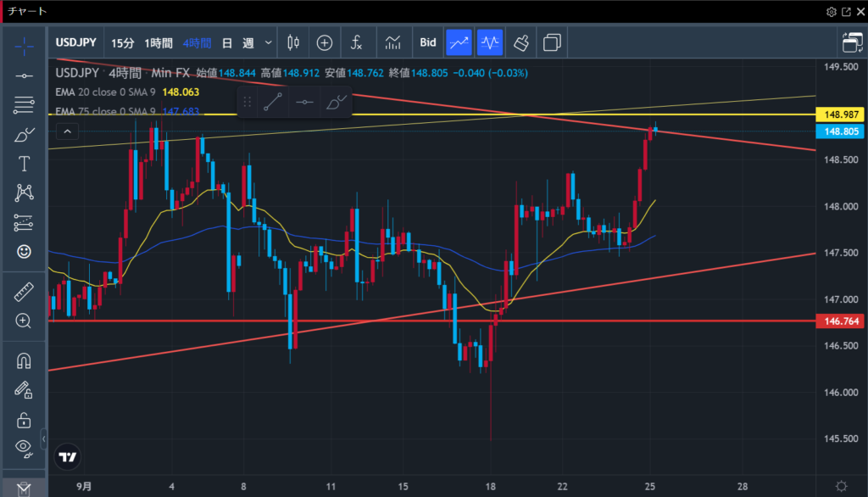Open the emoji icons tool
The height and width of the screenshot is (497, 868).
click(24, 252)
